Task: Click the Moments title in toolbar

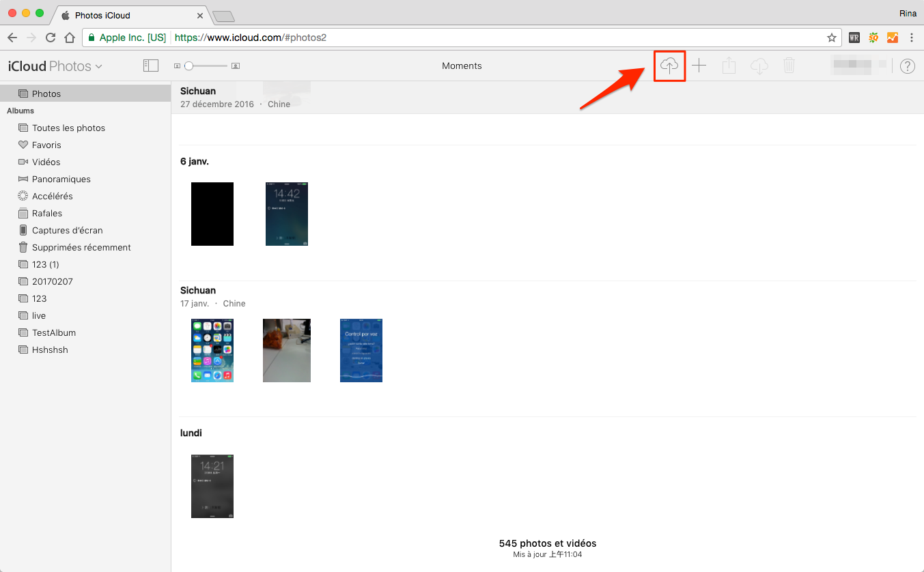Action: 462,66
